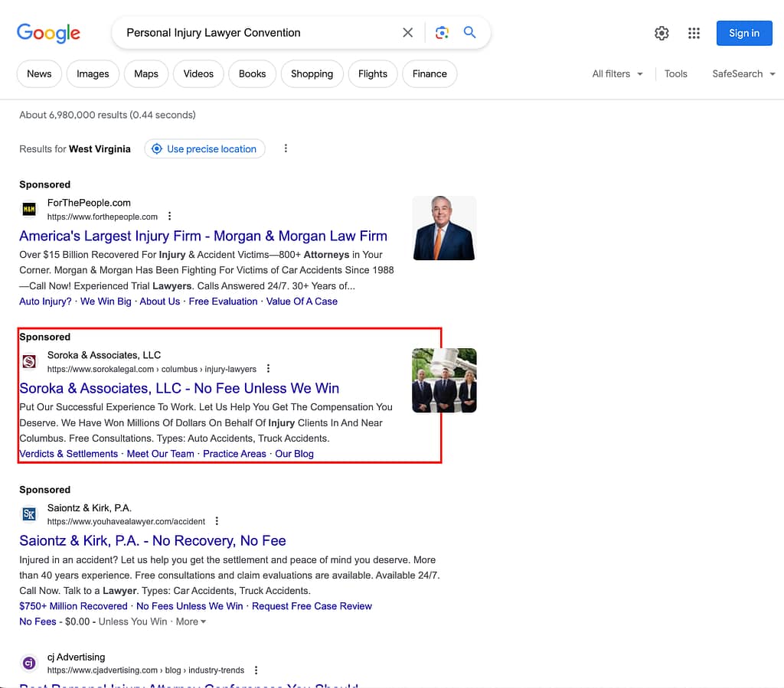Open three-dot menu next to sorokalegal.com URL
This screenshot has height=688, width=784.
coord(268,368)
